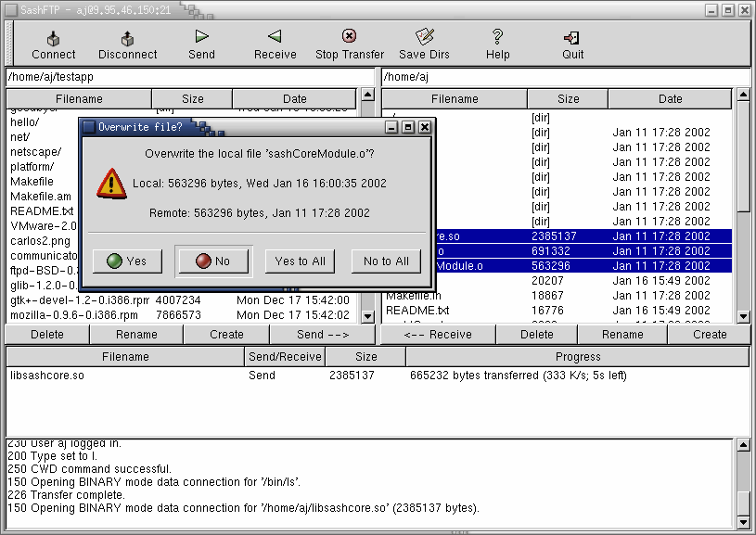
Task: Click the '226 Transfer complete.' log line
Action: coord(67,495)
